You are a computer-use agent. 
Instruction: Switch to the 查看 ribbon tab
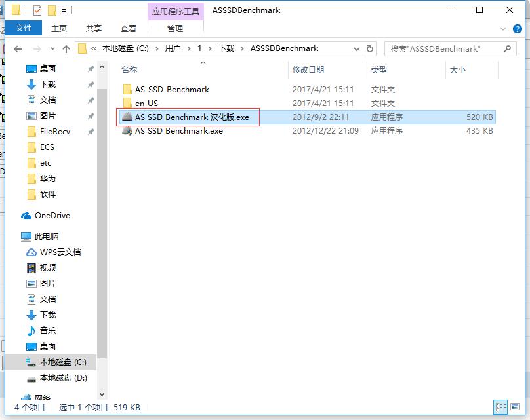click(x=127, y=28)
